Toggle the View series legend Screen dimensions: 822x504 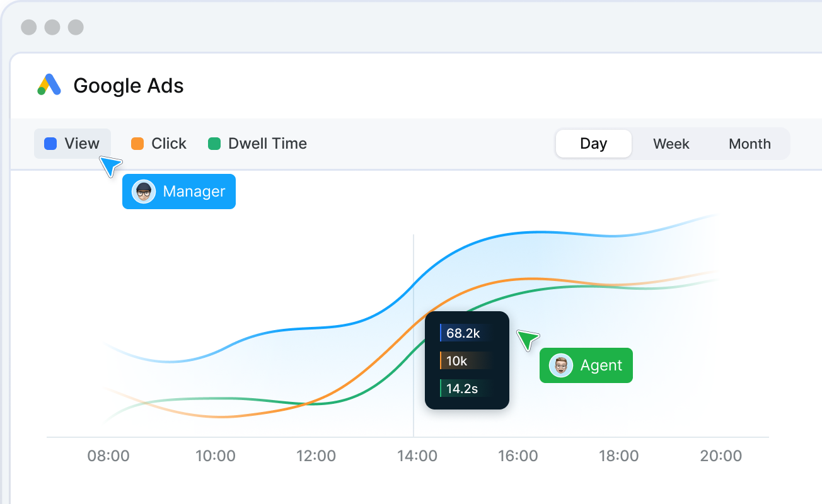click(72, 144)
